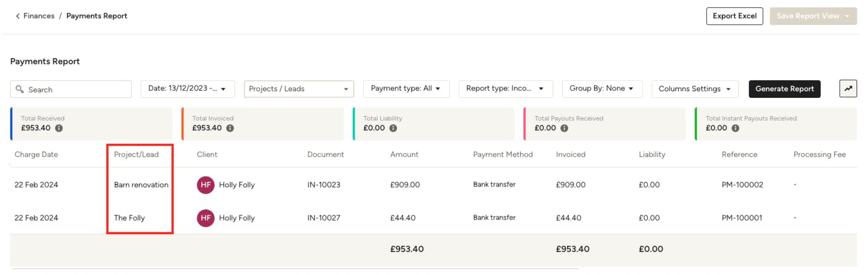This screenshot has width=868, height=275.
Task: Click the back chevron beside Finances
Action: (18, 16)
